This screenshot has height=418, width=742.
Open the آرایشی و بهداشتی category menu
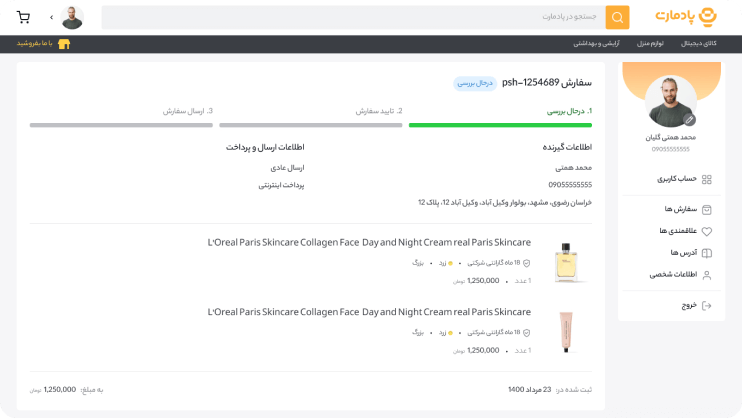[596, 44]
